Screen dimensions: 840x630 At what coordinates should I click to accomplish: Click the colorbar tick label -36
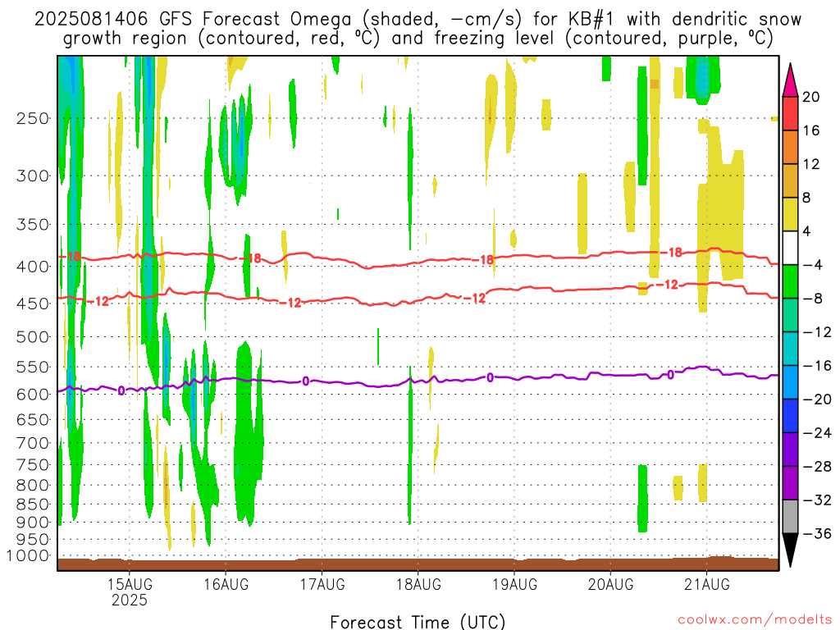click(817, 533)
